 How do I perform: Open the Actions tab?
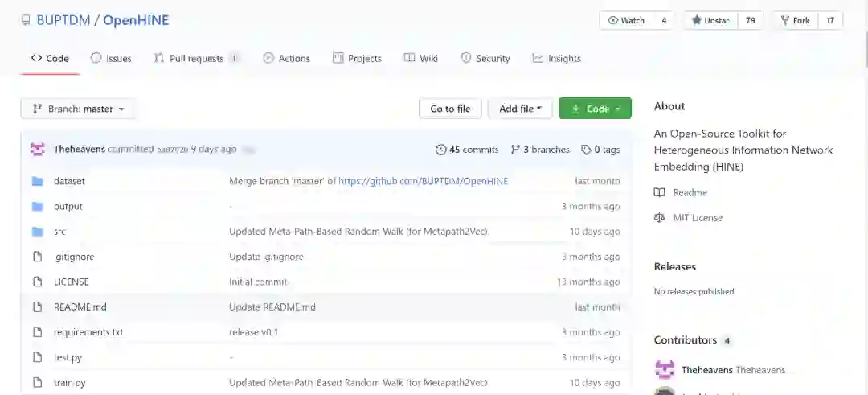pyautogui.click(x=287, y=58)
